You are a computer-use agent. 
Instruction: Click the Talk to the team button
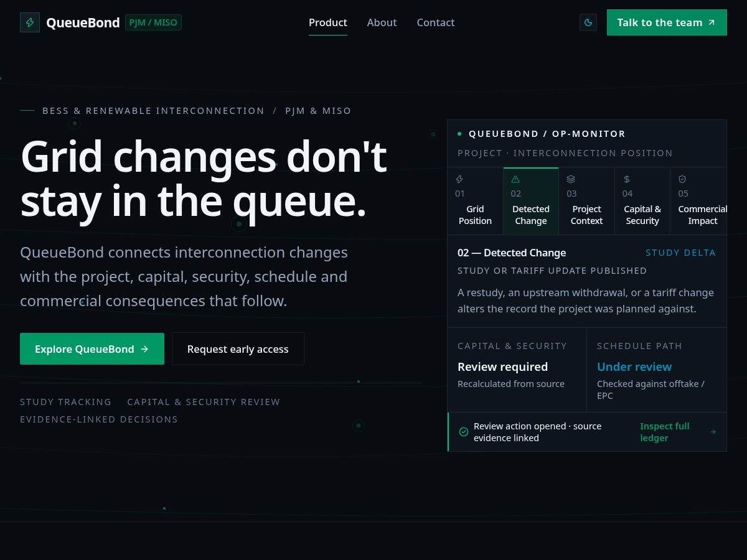(667, 22)
